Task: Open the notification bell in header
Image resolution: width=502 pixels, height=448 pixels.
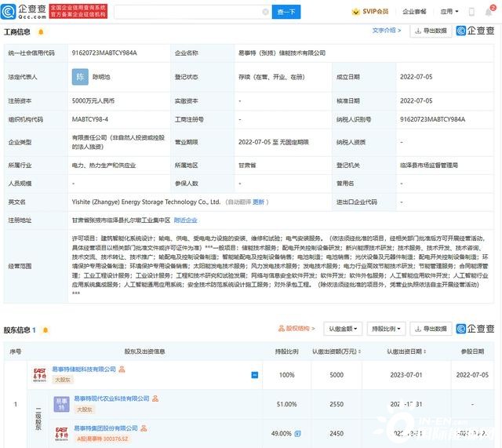Action: [x=489, y=13]
